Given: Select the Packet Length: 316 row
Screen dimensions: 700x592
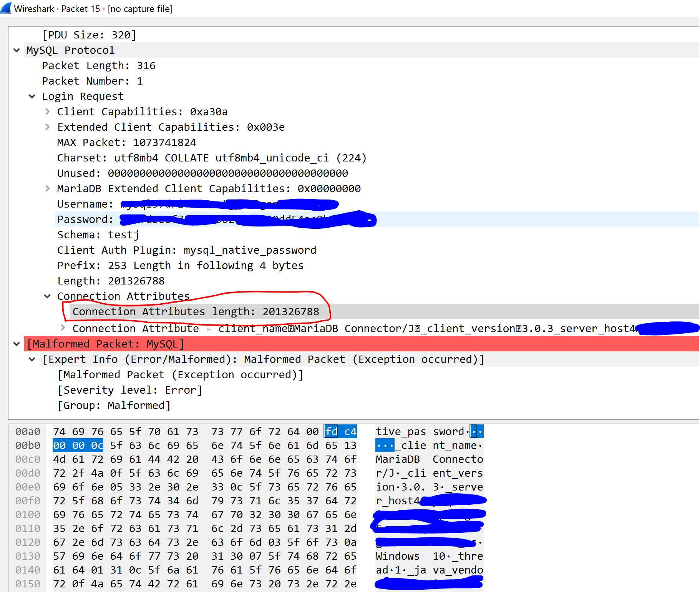Looking at the screenshot, I should pos(99,66).
